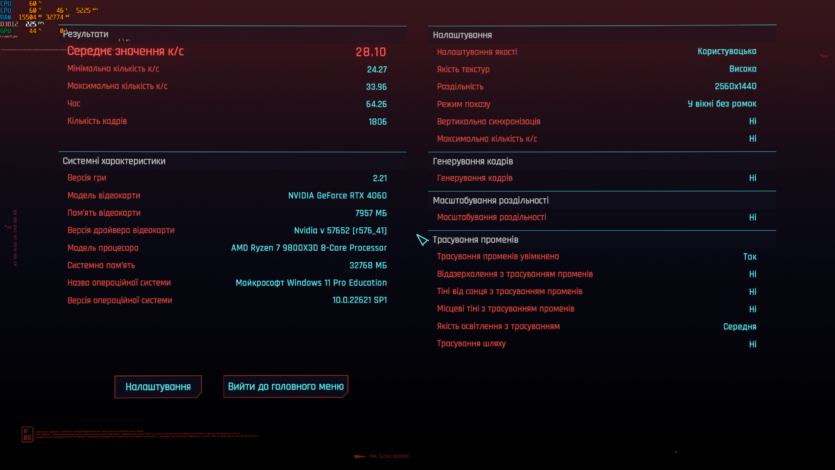This screenshot has height=470, width=835.
Task: Click the Якість текстур label
Action: (x=463, y=69)
